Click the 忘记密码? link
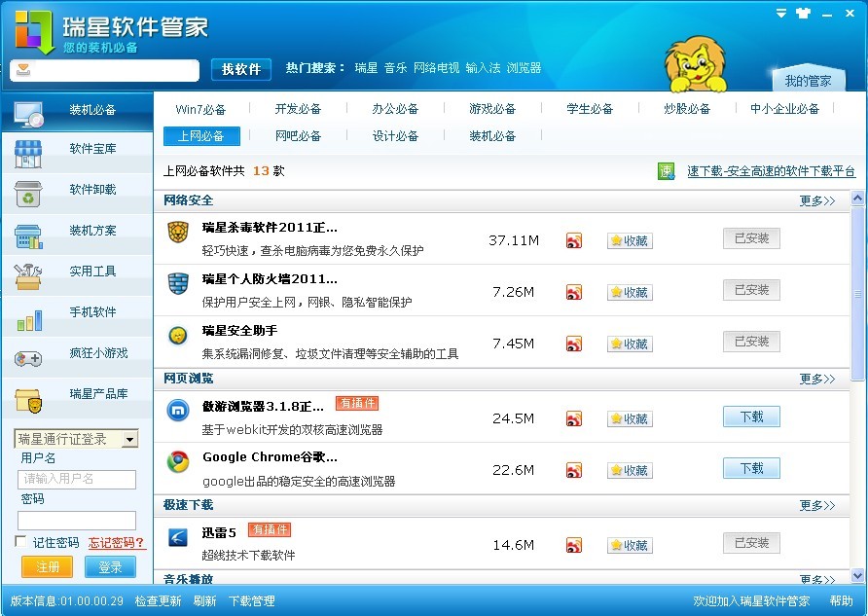Viewport: 868px width, 616px height. point(117,543)
